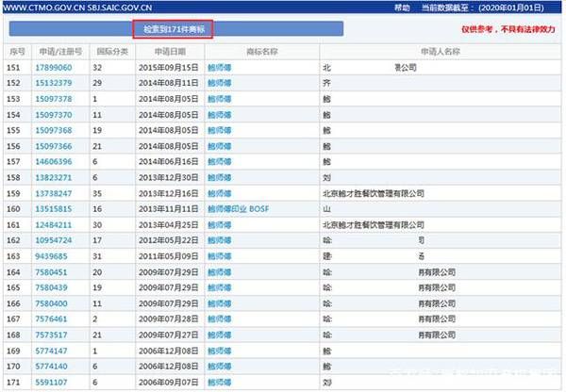Open application number 5774147

[52, 350]
